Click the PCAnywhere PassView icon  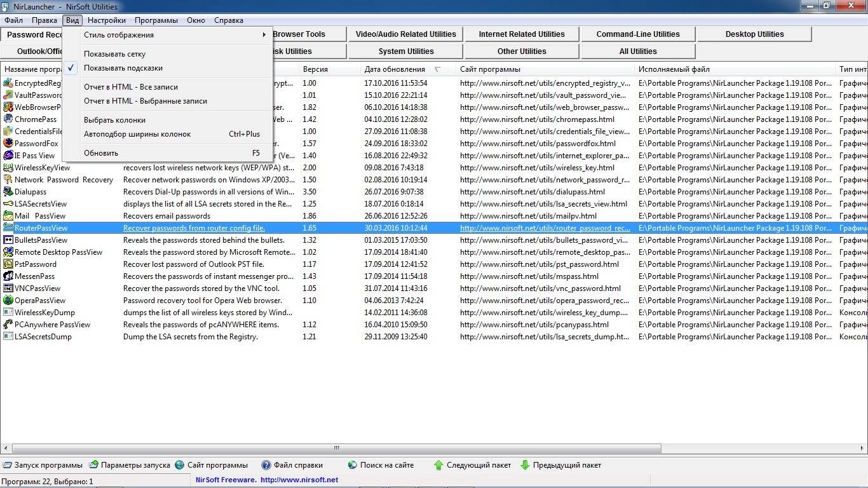(8, 324)
